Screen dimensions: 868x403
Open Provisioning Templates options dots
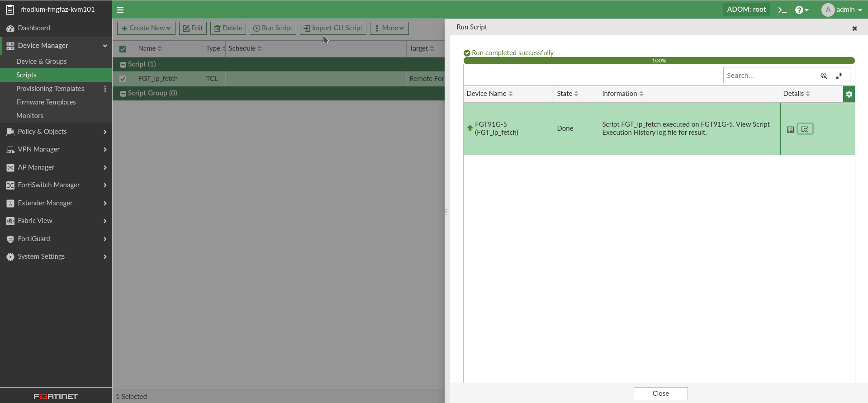(x=105, y=89)
